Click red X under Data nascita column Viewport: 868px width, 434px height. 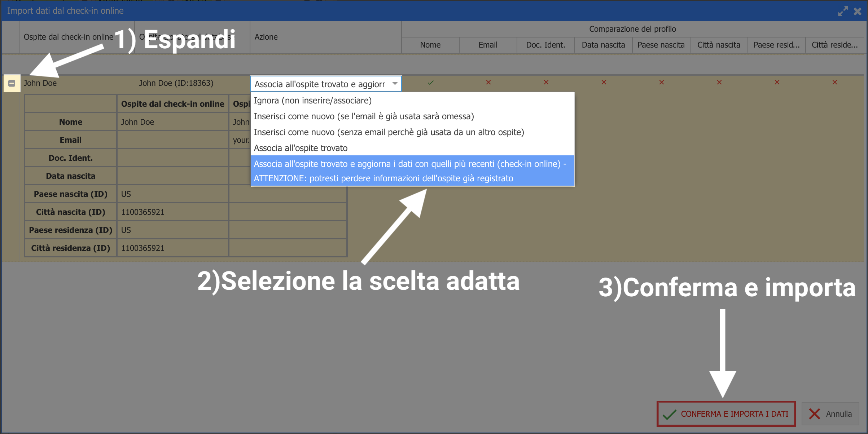[604, 83]
